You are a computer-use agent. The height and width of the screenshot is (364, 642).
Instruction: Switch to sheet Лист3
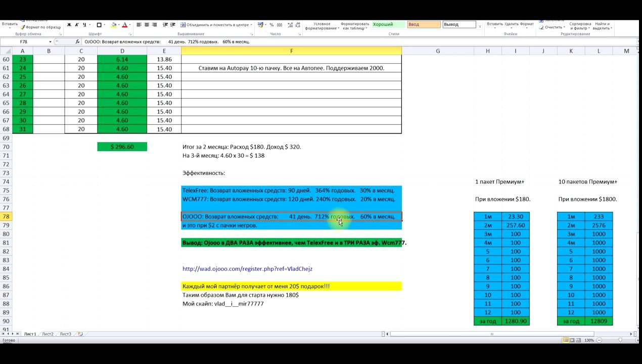click(65, 334)
